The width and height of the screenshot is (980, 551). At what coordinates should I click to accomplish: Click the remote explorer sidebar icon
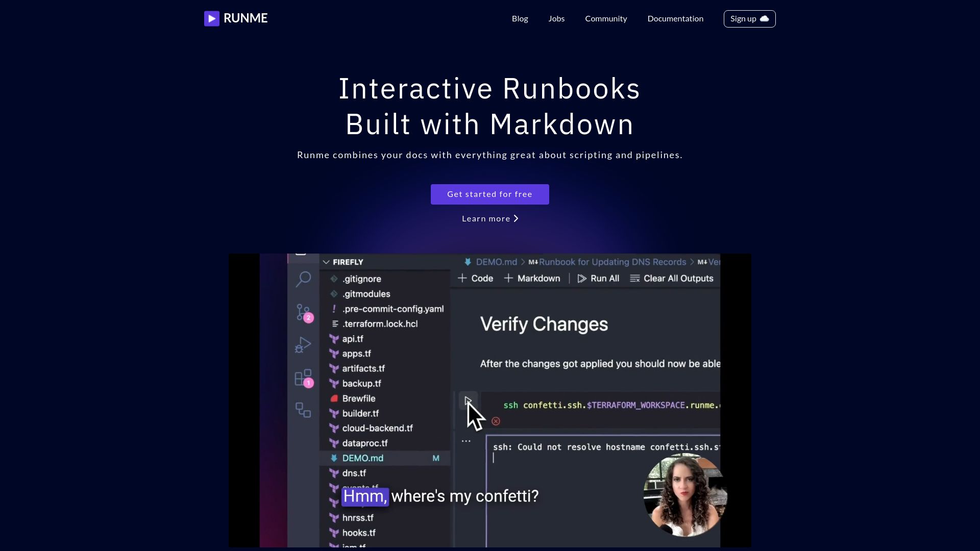303,410
